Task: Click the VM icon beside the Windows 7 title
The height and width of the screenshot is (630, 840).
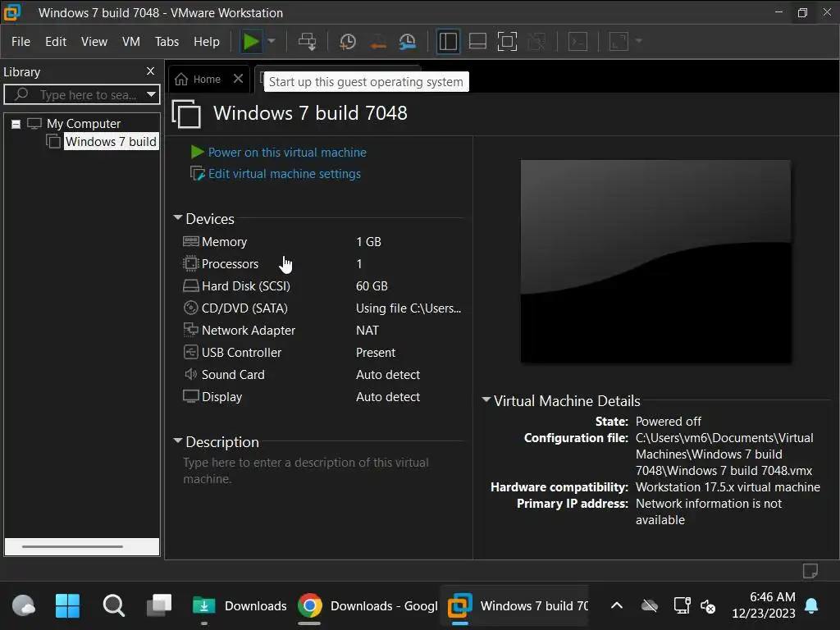Action: pos(186,114)
